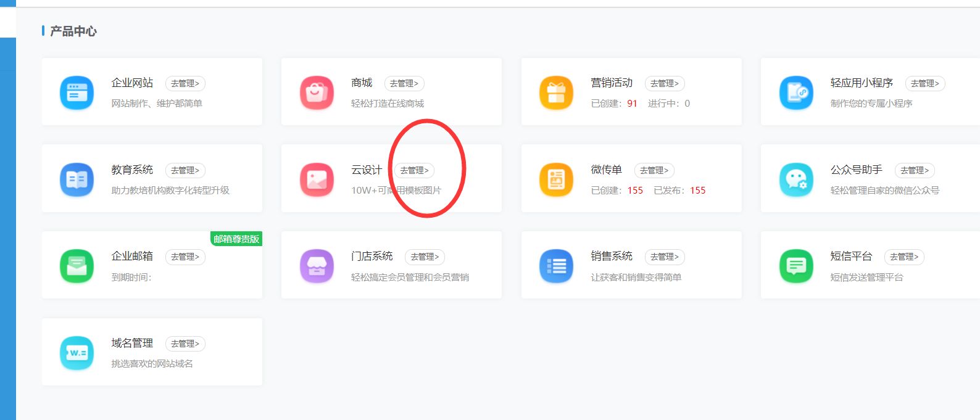Screen dimensions: 980x420
Task: Open the 企业邮箱 envelope icon
Action: (77, 266)
